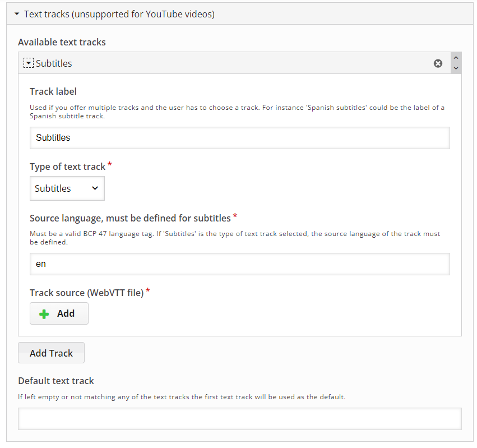Remove the Subtitles track with X icon
The image size is (477, 448).
point(438,63)
